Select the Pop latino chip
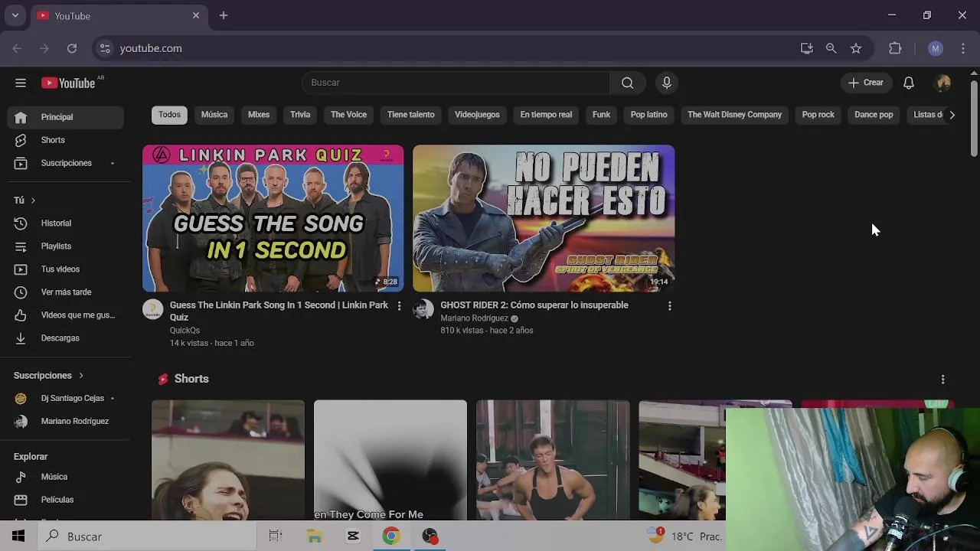This screenshot has height=551, width=980. (648, 115)
